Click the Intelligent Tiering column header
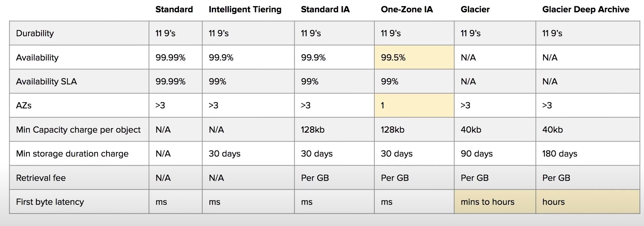The image size is (644, 226). pos(245,10)
